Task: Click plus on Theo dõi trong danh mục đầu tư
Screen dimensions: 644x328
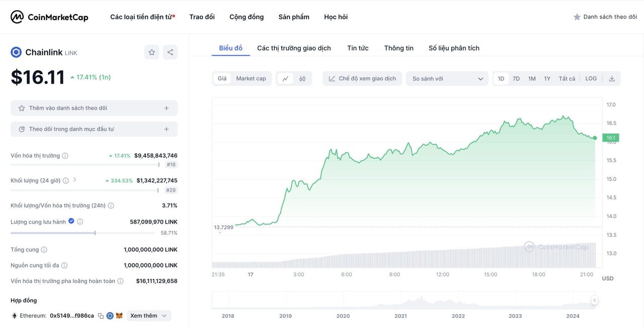Action: 167,129
